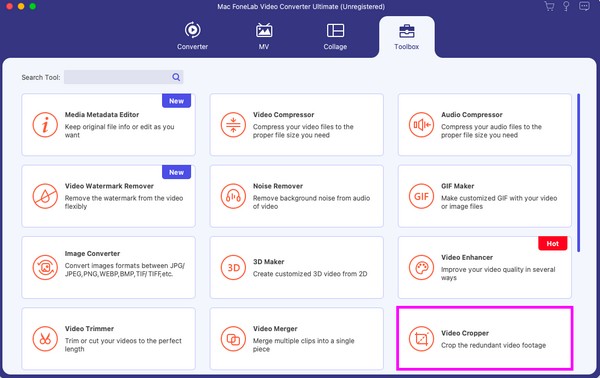Choose 3D Maker title text
This screenshot has width=600, height=378.
click(269, 262)
